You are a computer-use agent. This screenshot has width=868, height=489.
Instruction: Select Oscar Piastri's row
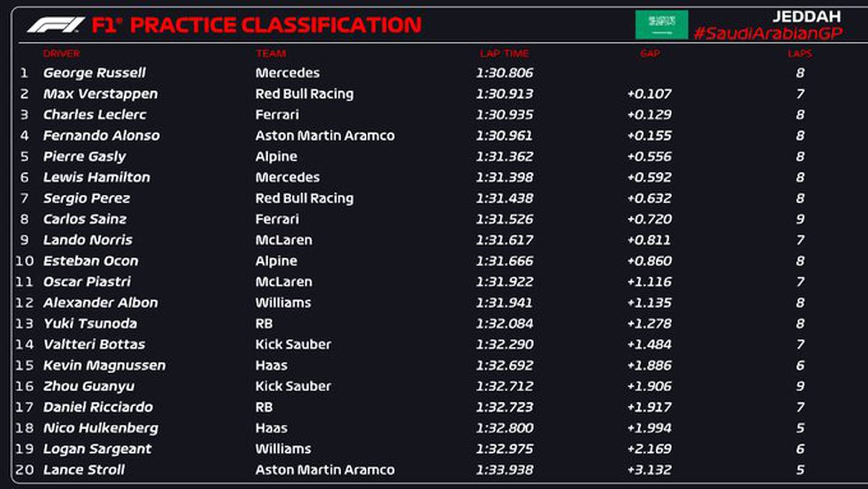(434, 282)
